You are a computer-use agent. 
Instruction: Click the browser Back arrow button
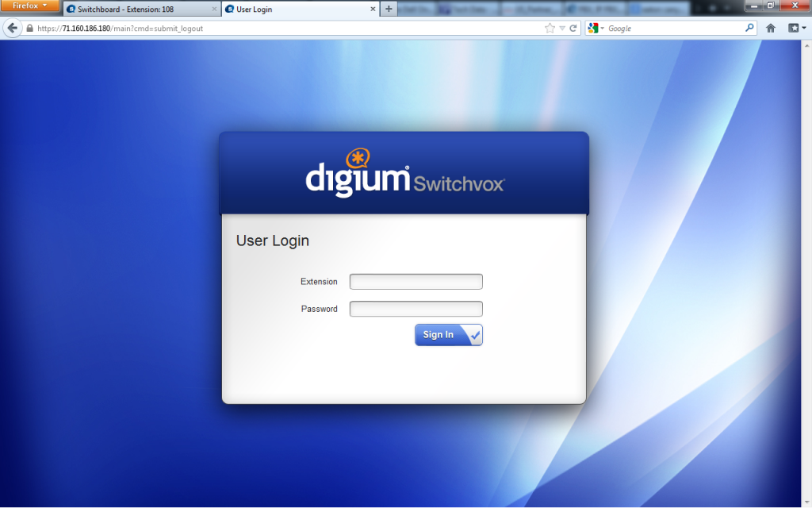(x=12, y=28)
